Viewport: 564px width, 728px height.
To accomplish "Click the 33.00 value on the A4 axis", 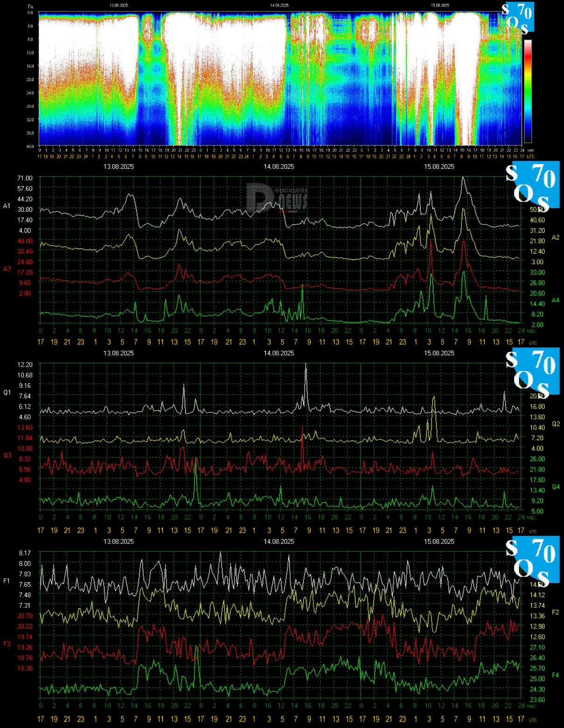I will pos(538,272).
